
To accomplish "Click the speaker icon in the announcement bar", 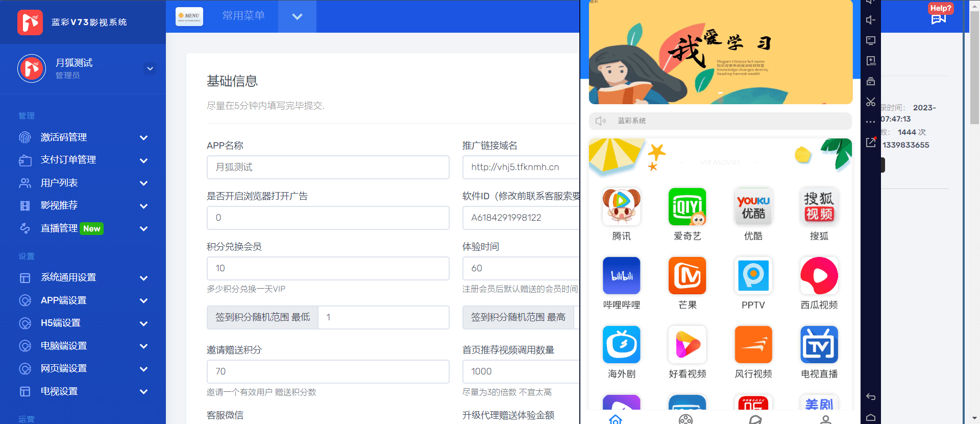I will coord(601,121).
